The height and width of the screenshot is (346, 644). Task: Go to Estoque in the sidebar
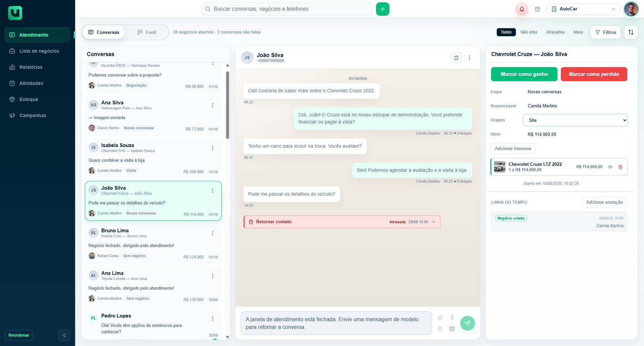tap(37, 99)
